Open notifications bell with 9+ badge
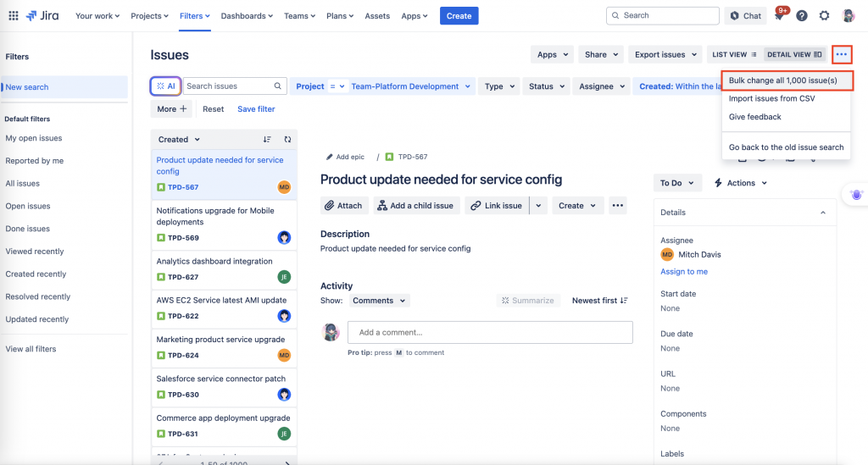Viewport: 868px width, 465px height. [780, 15]
